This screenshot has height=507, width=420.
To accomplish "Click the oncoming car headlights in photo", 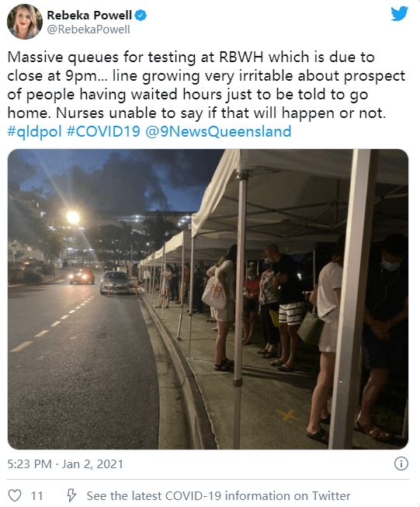I will pyautogui.click(x=82, y=276).
